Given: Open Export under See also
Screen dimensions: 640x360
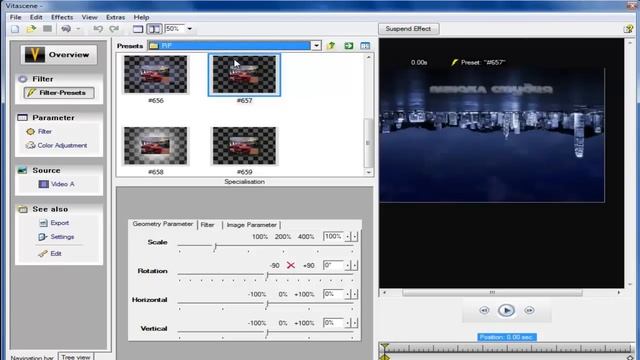Looking at the screenshot, I should coord(54,223).
